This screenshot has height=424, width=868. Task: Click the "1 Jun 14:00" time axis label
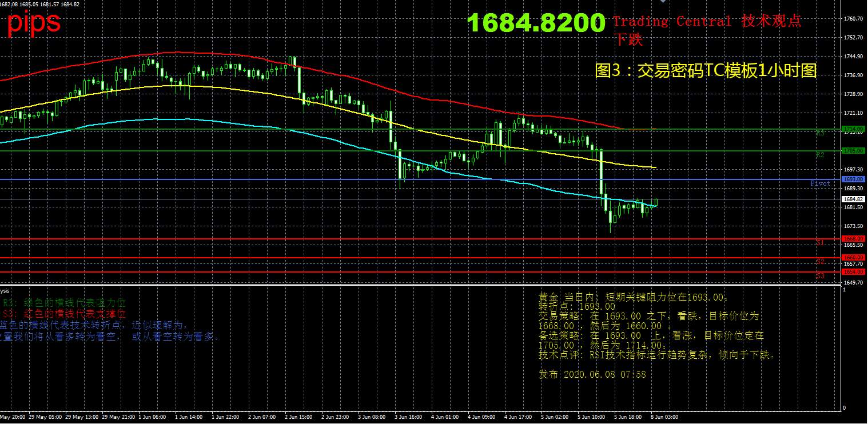coord(189,418)
